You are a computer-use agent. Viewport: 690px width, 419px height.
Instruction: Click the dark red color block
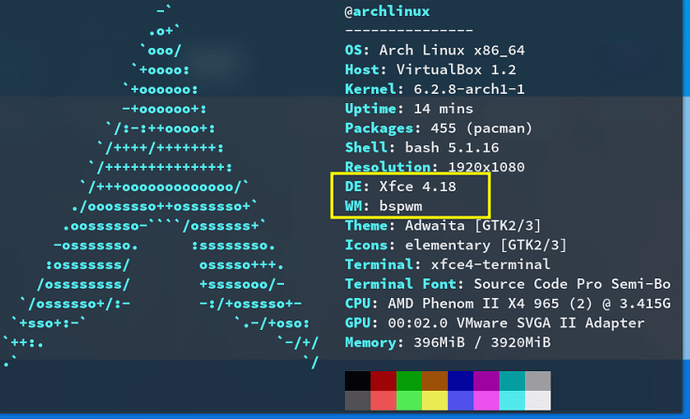point(383,381)
